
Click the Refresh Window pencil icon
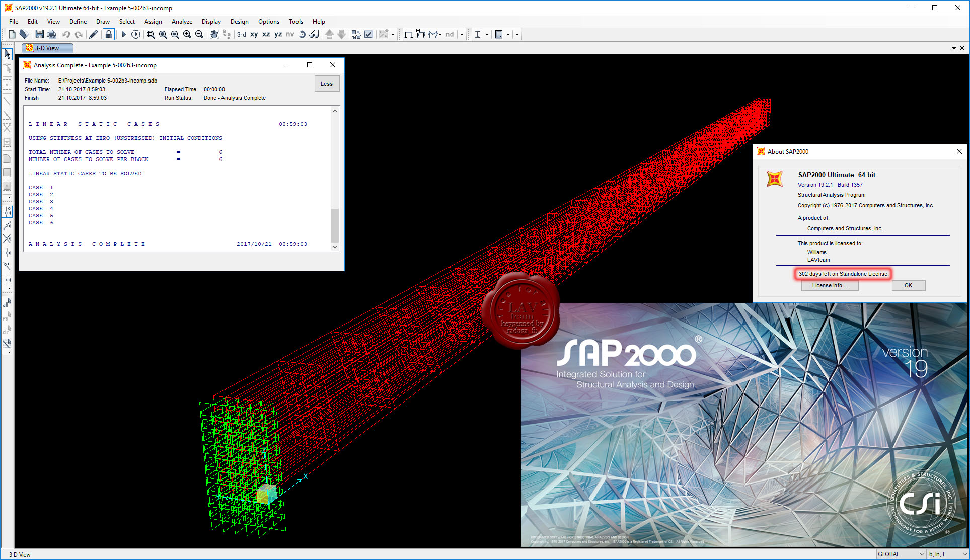coord(94,34)
